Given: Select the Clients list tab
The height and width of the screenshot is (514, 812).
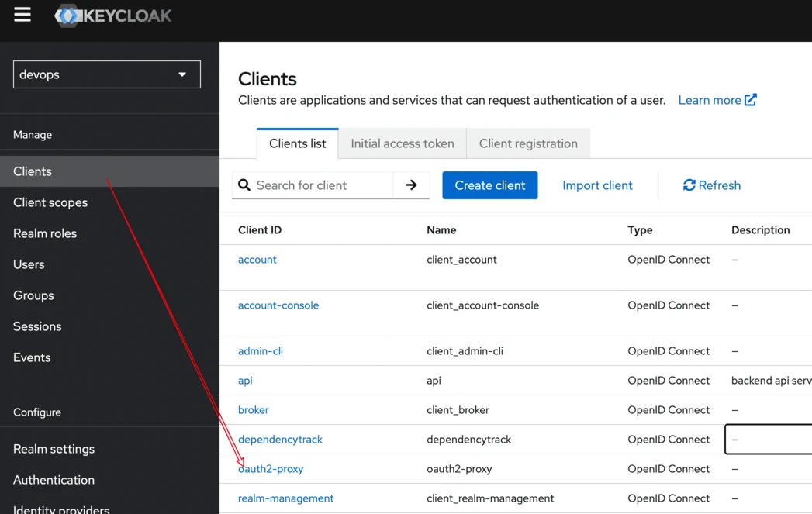Looking at the screenshot, I should pyautogui.click(x=297, y=143).
